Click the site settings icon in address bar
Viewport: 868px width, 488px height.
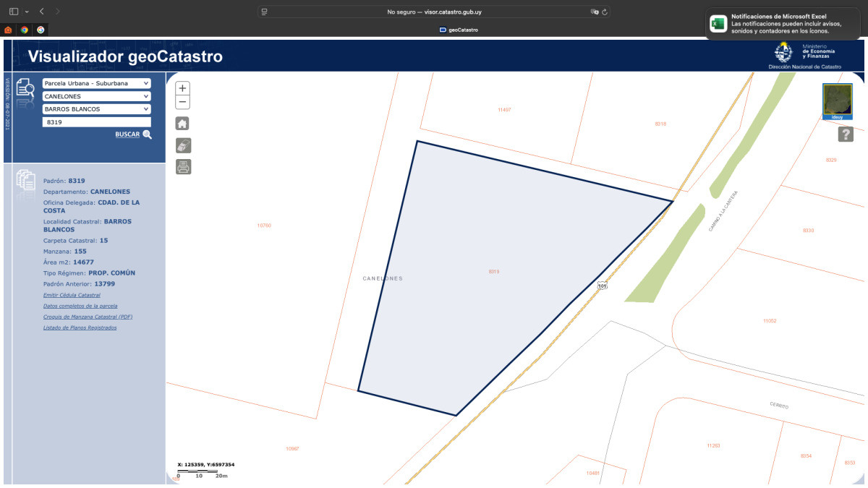265,12
